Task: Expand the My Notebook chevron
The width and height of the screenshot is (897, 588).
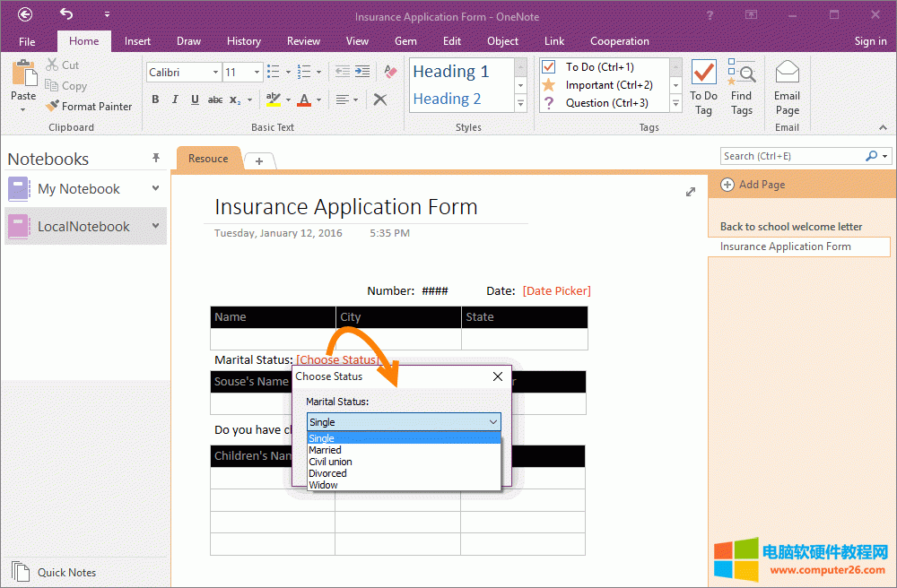Action: pyautogui.click(x=156, y=188)
